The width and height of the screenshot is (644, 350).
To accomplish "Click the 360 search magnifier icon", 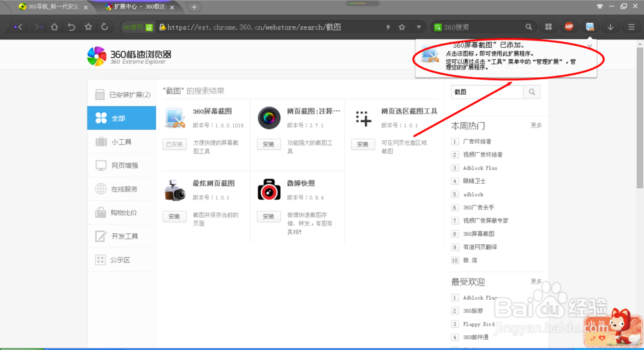I will pyautogui.click(x=529, y=27).
